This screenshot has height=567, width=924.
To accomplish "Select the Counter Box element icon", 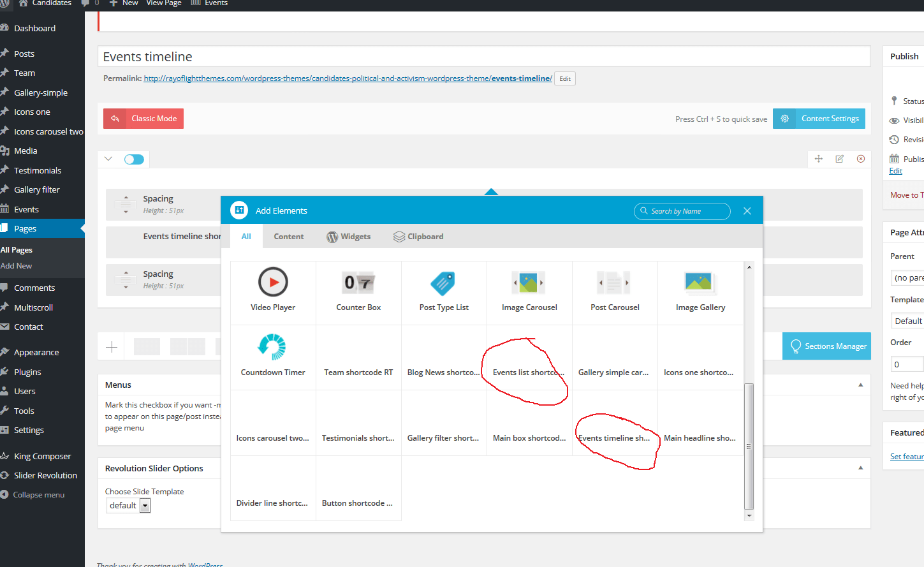I will [358, 283].
